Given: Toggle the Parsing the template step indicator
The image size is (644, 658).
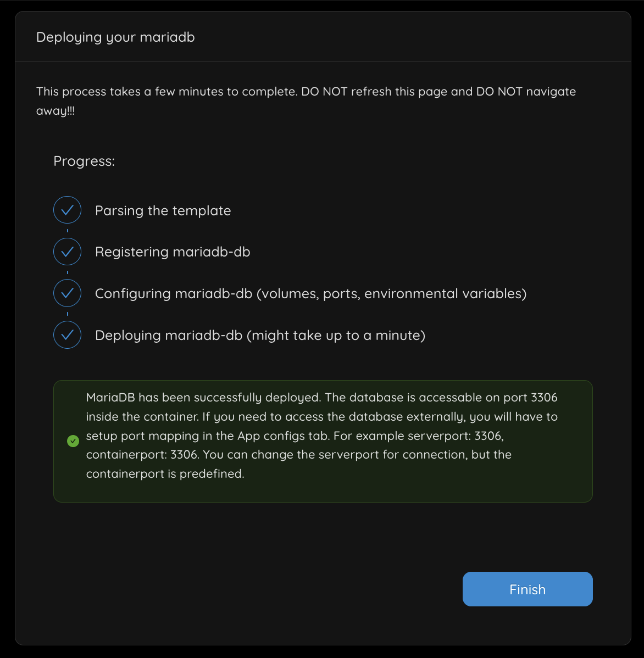Looking at the screenshot, I should pos(67,210).
